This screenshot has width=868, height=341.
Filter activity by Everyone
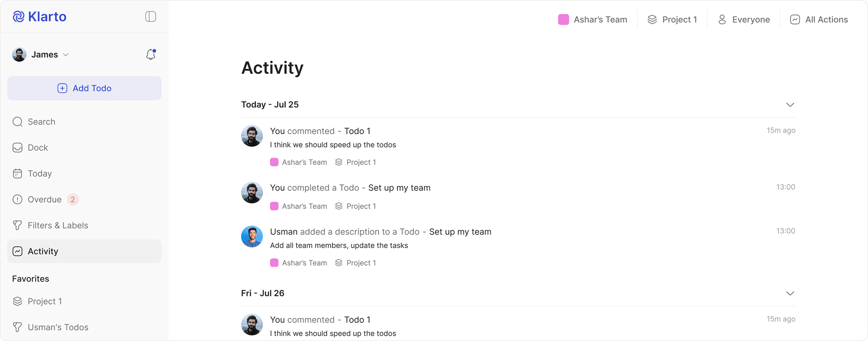(743, 19)
